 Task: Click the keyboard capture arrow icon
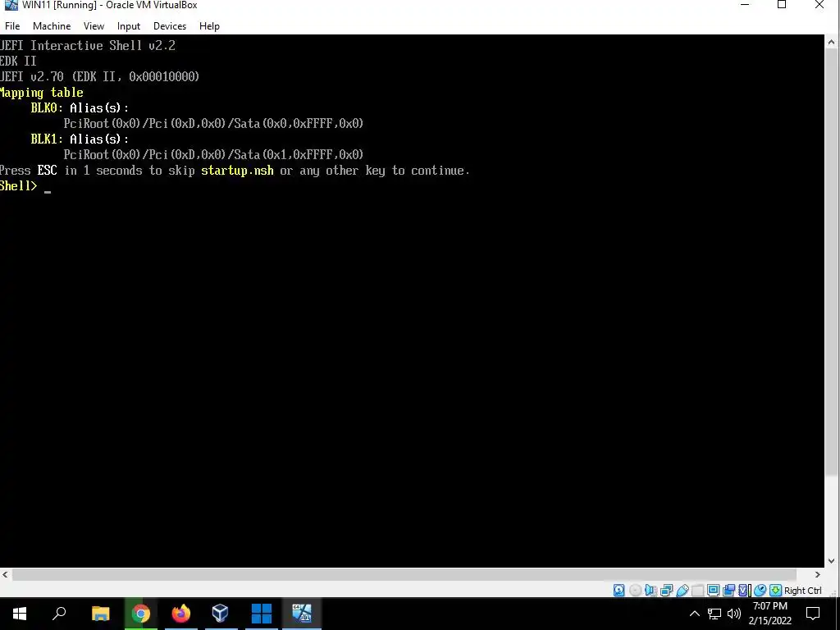click(776, 591)
